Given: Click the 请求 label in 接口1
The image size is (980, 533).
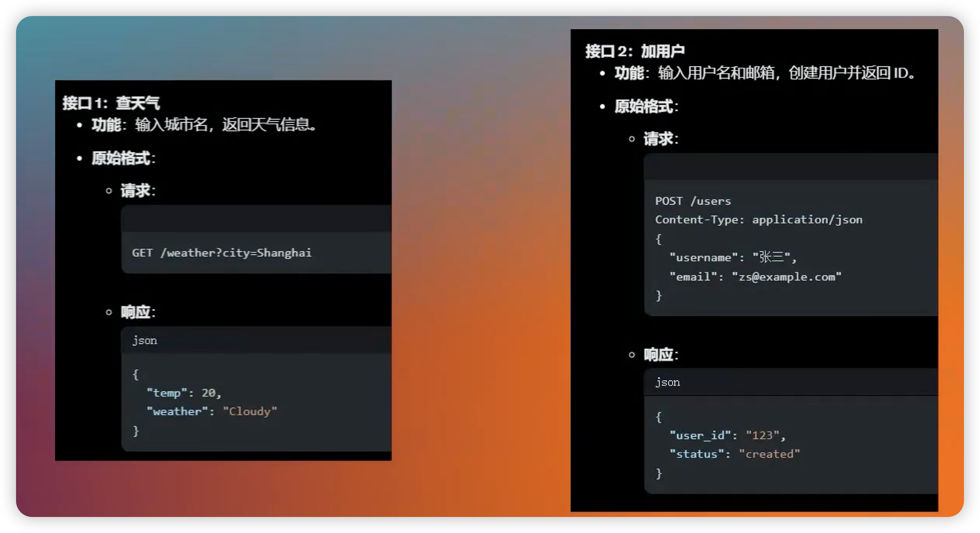Looking at the screenshot, I should click(135, 190).
